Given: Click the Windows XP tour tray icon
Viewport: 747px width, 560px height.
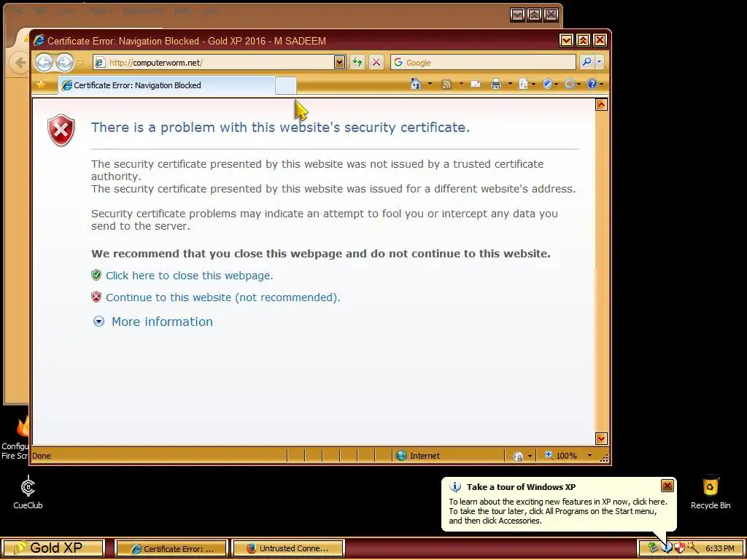Looking at the screenshot, I should [667, 548].
